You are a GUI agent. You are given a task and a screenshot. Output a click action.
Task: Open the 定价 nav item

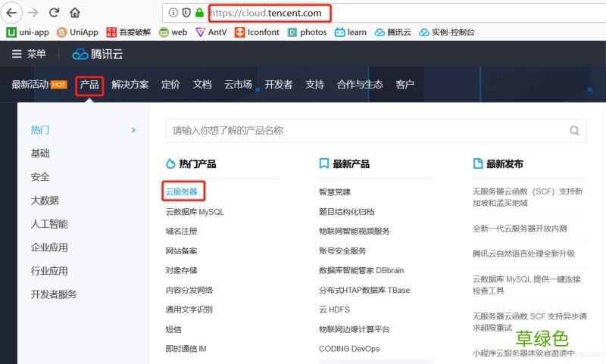[x=170, y=85]
